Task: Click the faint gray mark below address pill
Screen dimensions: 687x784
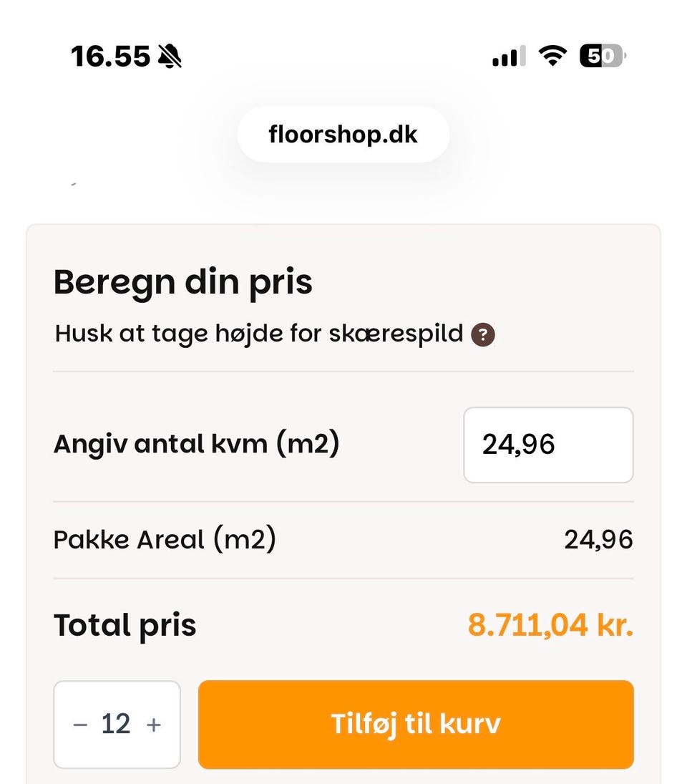Action: point(74,185)
